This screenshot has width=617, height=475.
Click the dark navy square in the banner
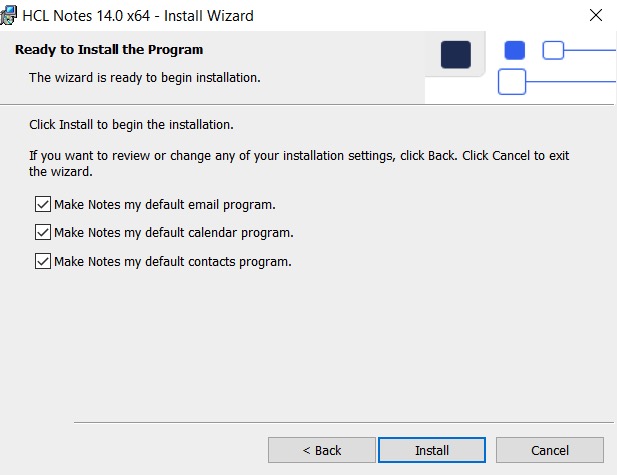pyautogui.click(x=455, y=54)
